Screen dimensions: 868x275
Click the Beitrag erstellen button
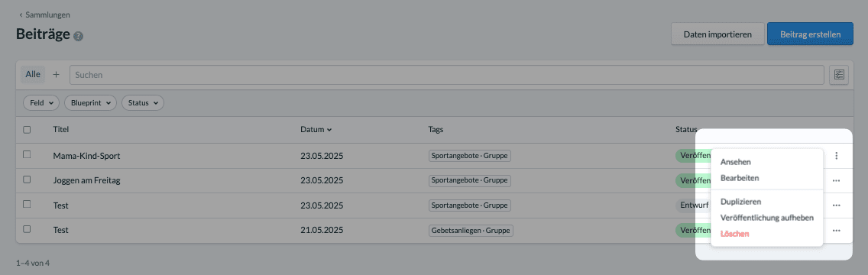810,34
